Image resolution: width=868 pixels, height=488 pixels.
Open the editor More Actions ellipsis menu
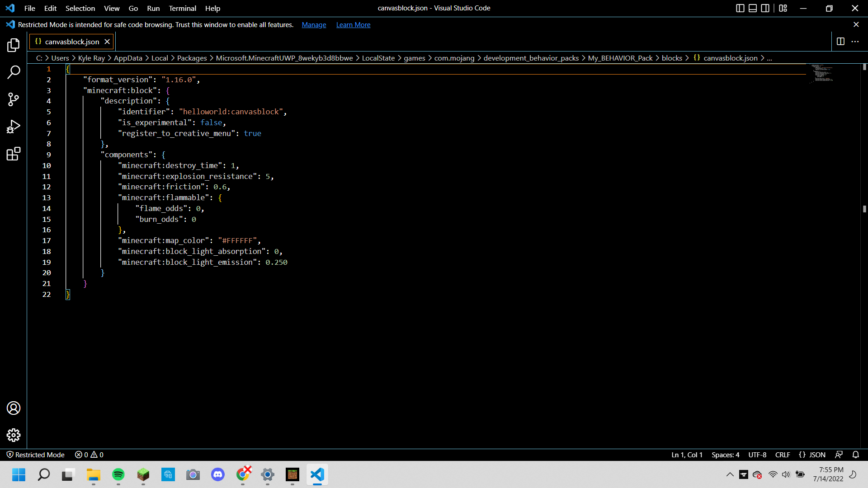coord(855,41)
